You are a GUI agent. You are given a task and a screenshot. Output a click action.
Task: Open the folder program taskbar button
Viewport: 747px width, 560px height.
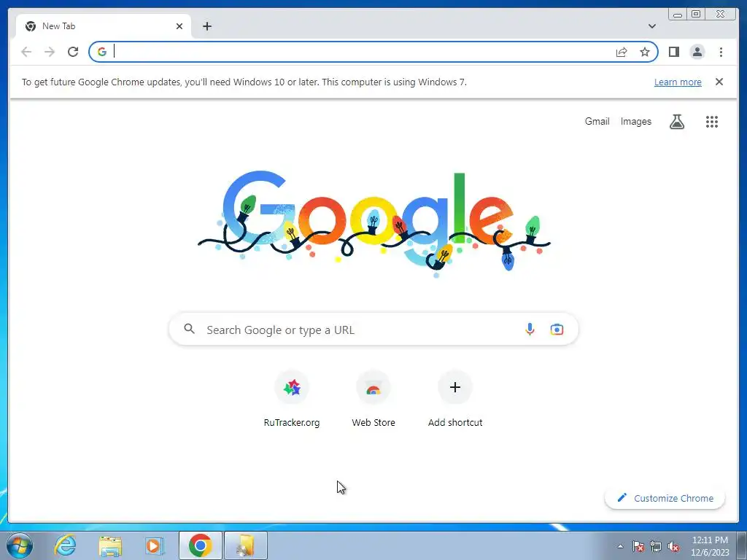pos(245,545)
